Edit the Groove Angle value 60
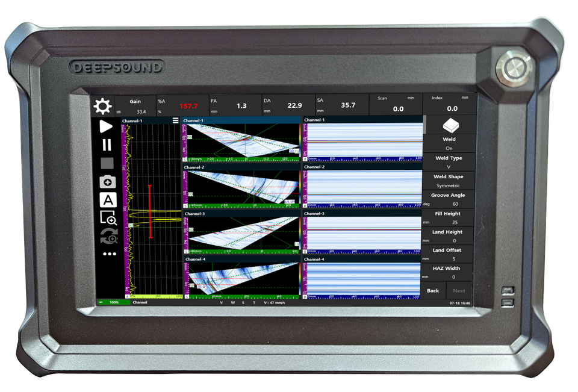 pyautogui.click(x=448, y=199)
